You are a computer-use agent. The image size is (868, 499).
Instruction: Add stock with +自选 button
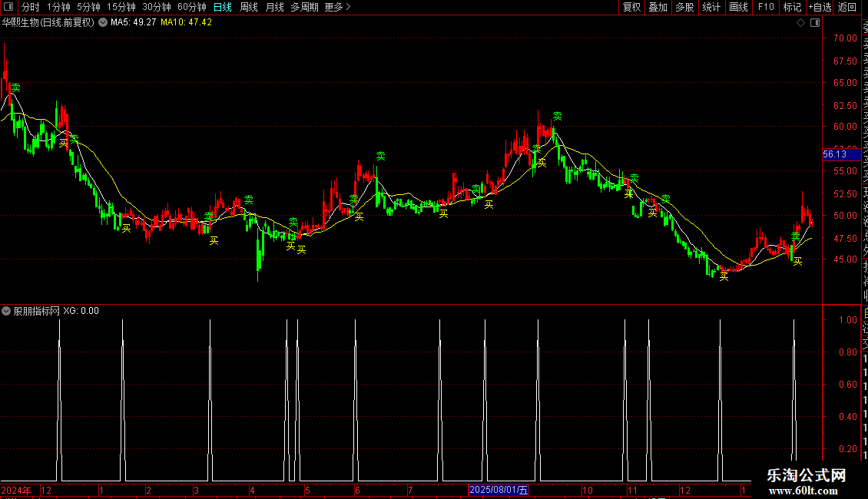pyautogui.click(x=820, y=7)
